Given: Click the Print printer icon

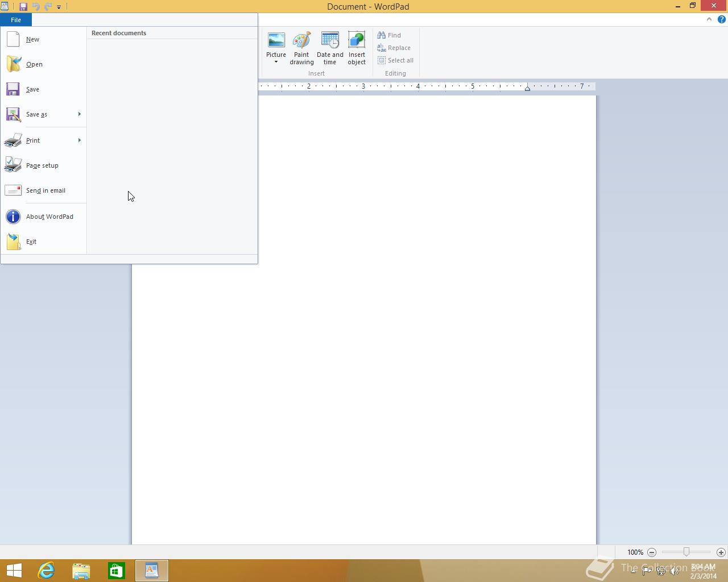Looking at the screenshot, I should tap(13, 140).
